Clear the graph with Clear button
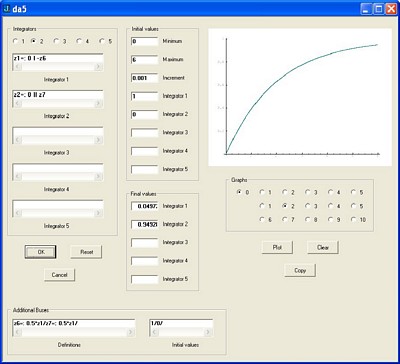 (x=323, y=248)
